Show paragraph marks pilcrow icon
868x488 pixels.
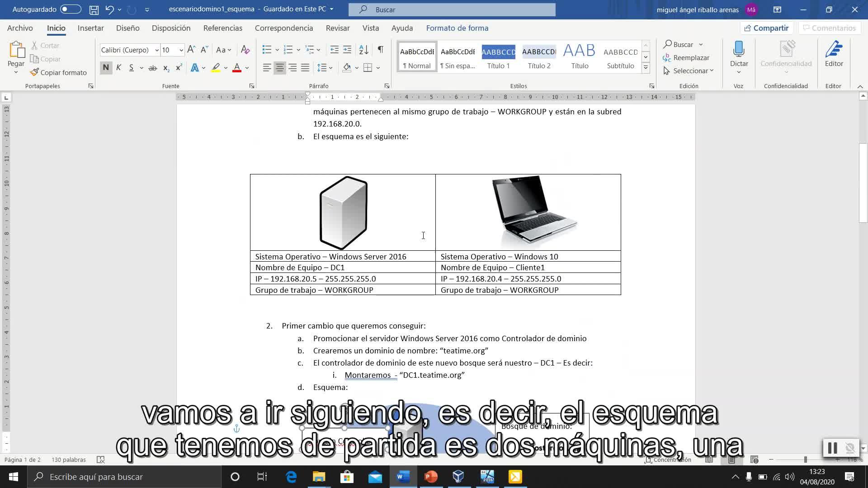(x=380, y=49)
